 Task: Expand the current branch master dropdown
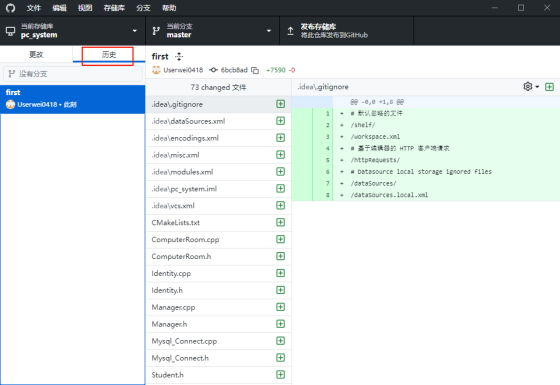212,31
